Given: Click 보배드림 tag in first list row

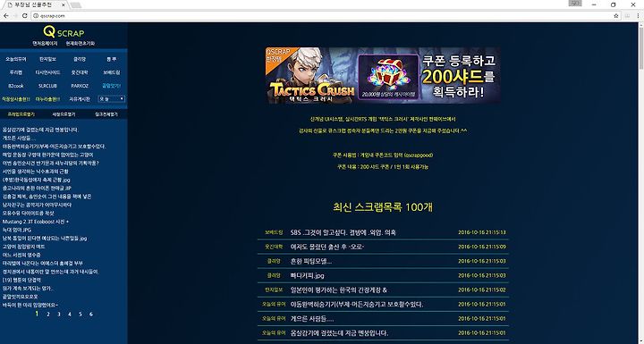Looking at the screenshot, I should tap(274, 232).
